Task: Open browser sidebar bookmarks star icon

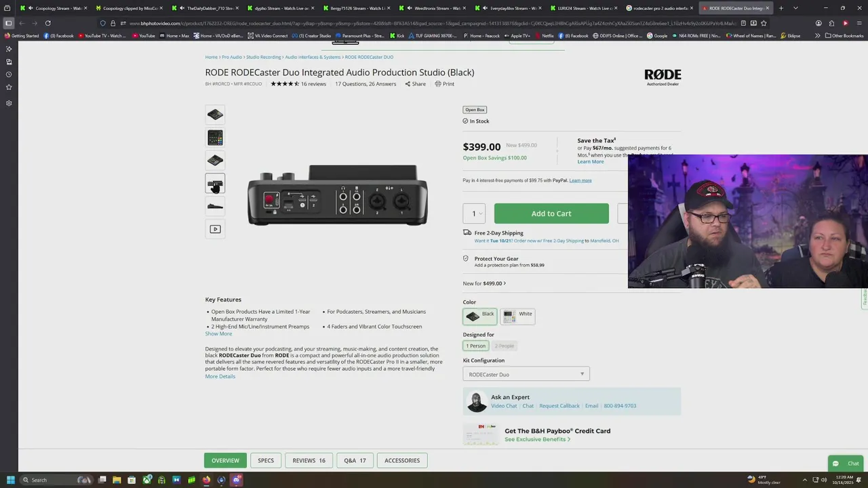Action: point(9,87)
